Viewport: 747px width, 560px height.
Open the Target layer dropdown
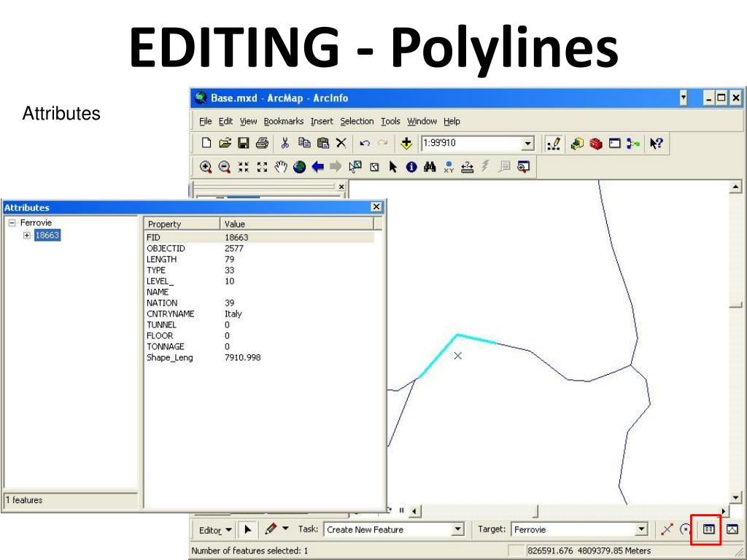coord(642,529)
